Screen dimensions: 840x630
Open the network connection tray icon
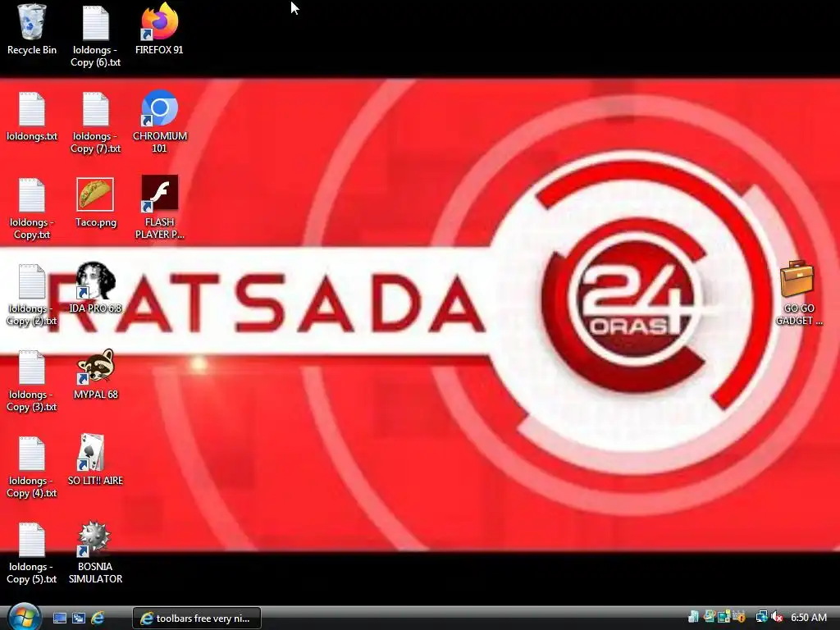[761, 617]
